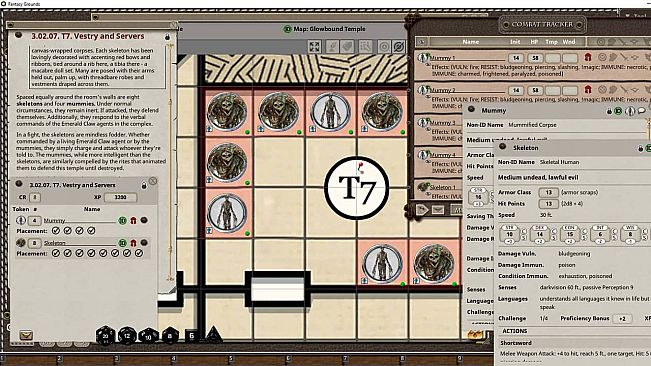Toggle lock on Vestry and Servers encounter window
The width and height of the screenshot is (651, 366).
point(144,185)
